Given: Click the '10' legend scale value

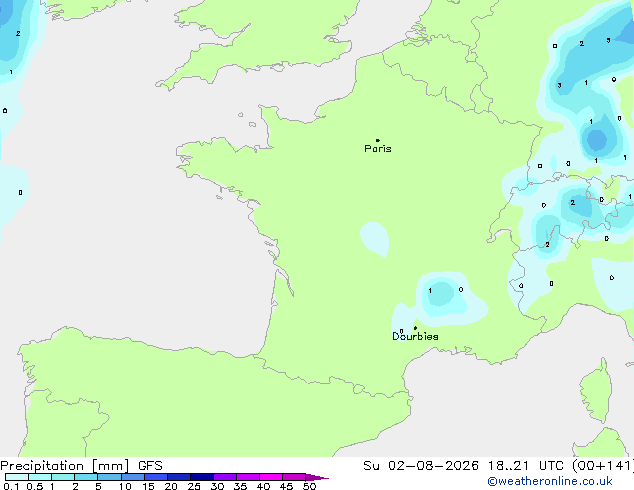Looking at the screenshot, I should [125, 486].
